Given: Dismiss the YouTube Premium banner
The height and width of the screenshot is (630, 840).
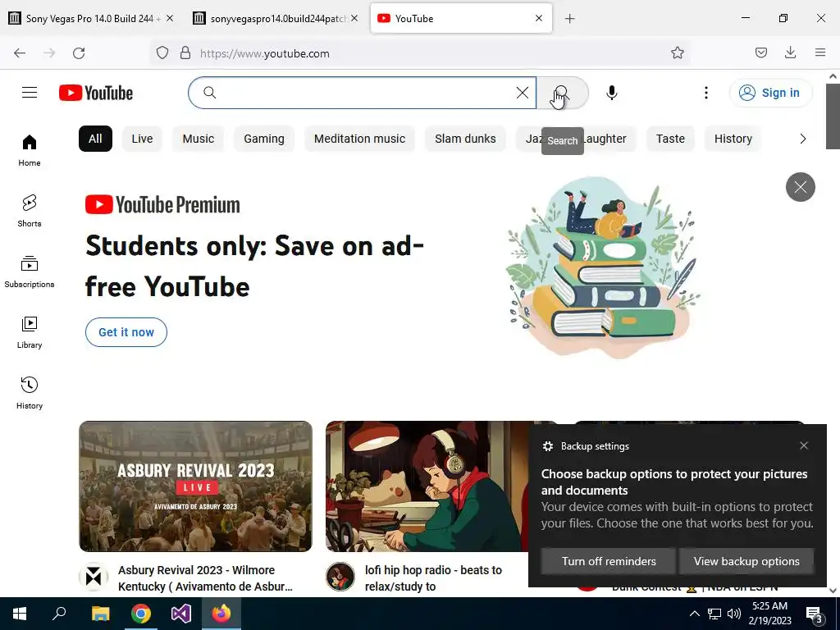Looking at the screenshot, I should (801, 187).
